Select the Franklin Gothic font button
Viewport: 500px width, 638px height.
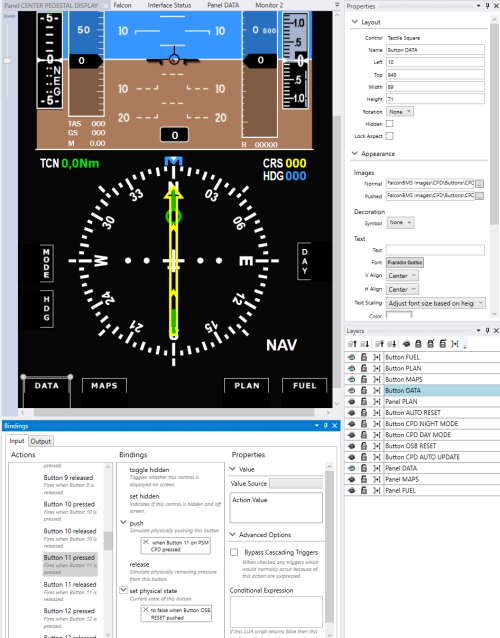[404, 262]
